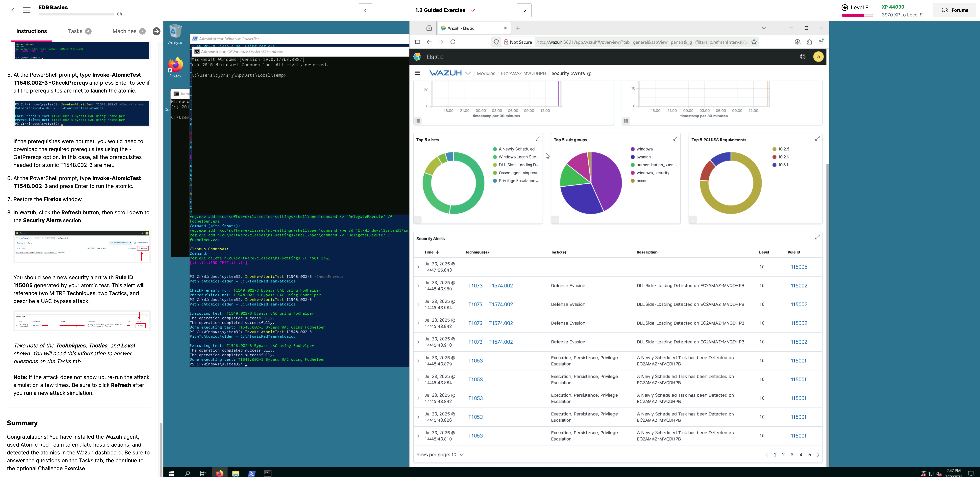980x477 pixels.
Task: Bookmark this page with the star icon
Action: click(754, 42)
